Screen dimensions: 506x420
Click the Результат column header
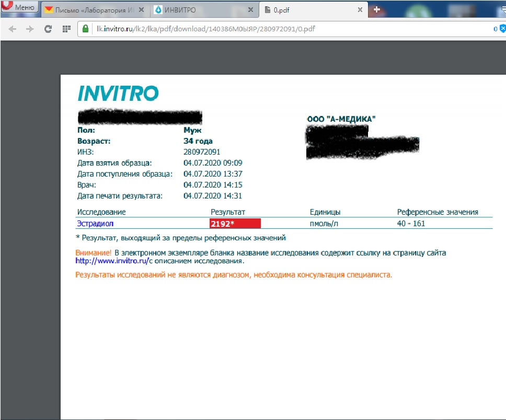coord(228,212)
